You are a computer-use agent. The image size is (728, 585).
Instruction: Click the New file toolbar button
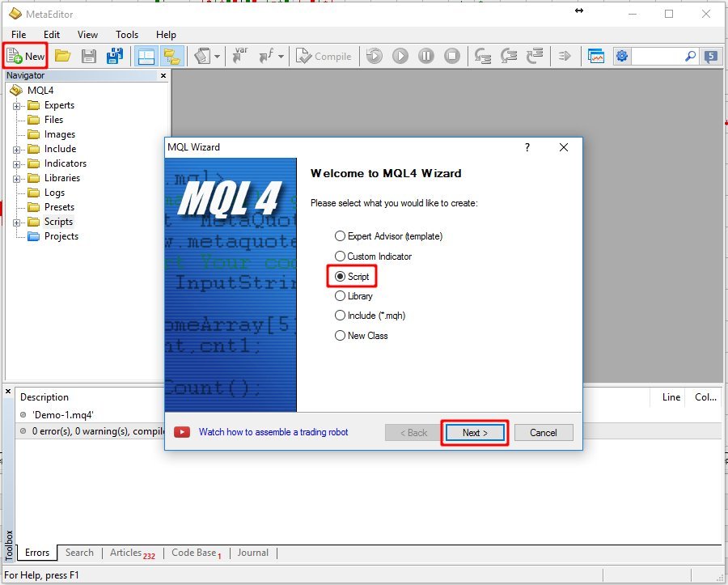[26, 56]
